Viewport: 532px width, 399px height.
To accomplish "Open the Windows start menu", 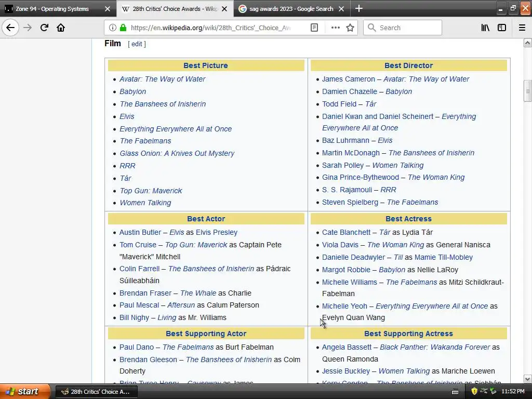I will coord(25,391).
